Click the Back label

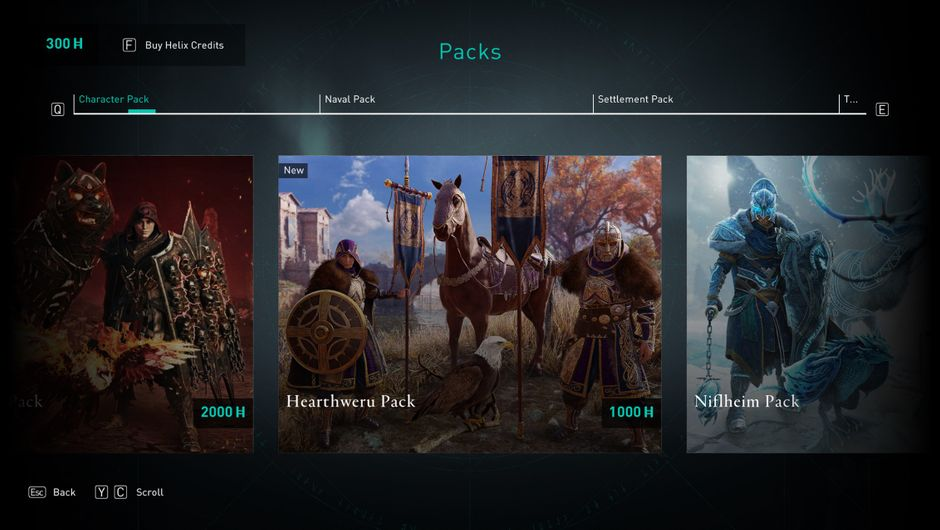(x=64, y=492)
